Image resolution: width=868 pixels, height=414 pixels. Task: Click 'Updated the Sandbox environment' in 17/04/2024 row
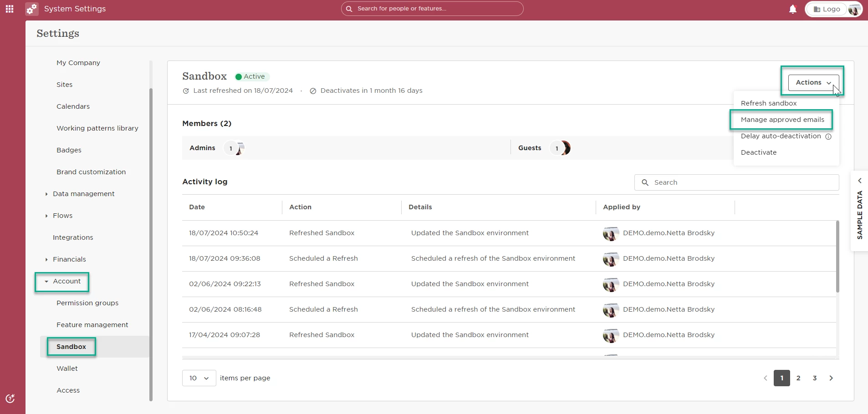point(470,335)
